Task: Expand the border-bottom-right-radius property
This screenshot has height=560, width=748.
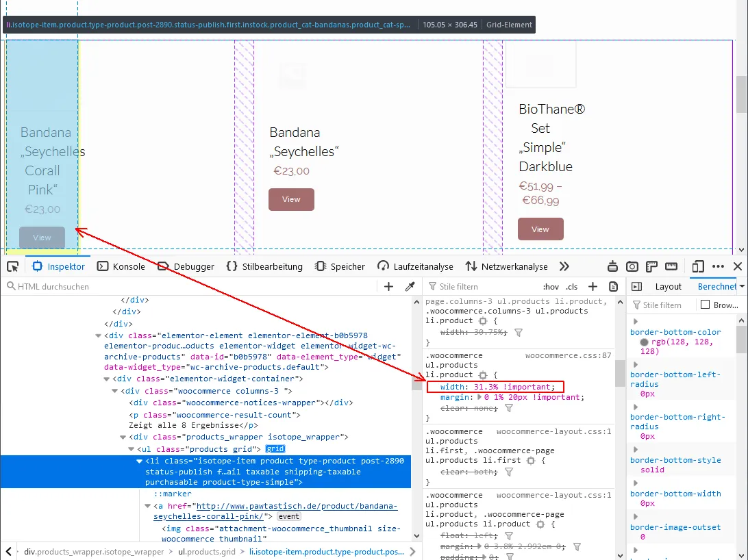Action: (x=636, y=407)
